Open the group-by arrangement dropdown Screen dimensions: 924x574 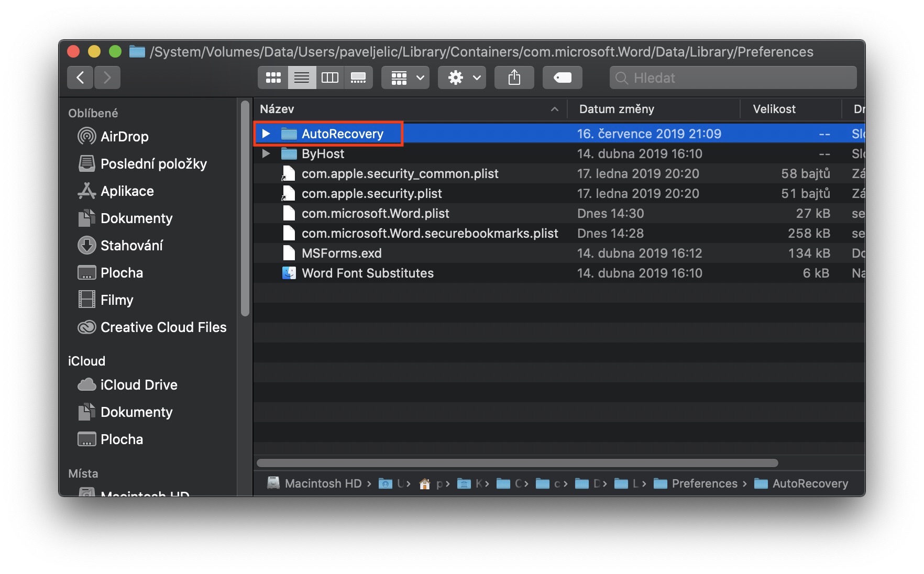[405, 78]
